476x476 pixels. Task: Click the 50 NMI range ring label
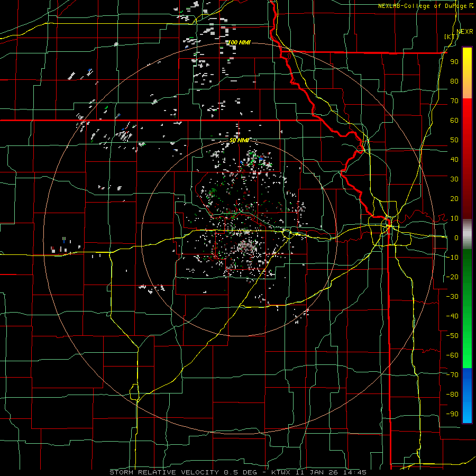point(239,140)
